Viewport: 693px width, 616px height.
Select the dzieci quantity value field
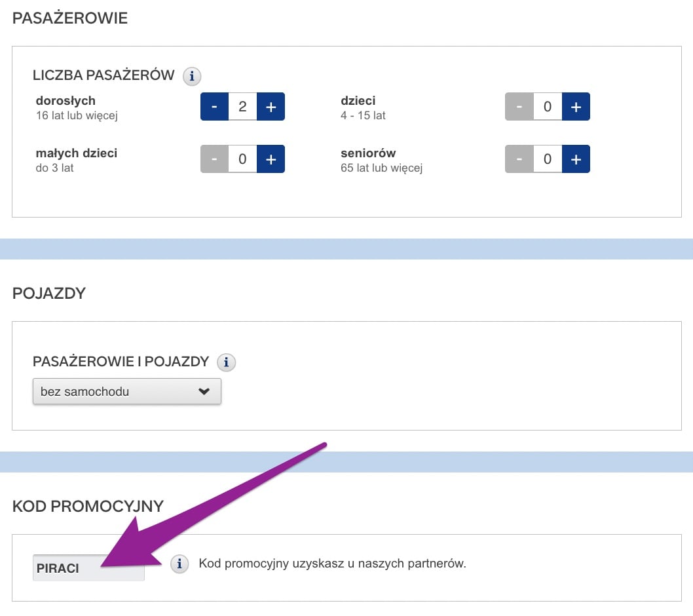548,107
